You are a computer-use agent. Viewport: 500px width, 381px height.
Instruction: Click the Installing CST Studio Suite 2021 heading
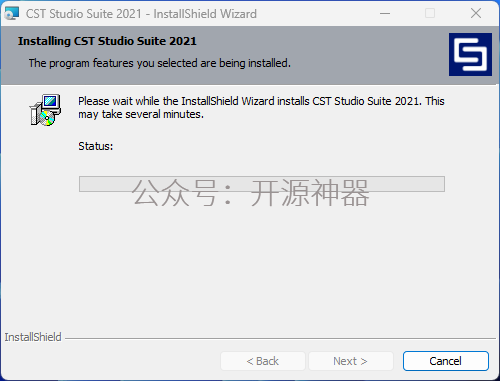pos(107,41)
